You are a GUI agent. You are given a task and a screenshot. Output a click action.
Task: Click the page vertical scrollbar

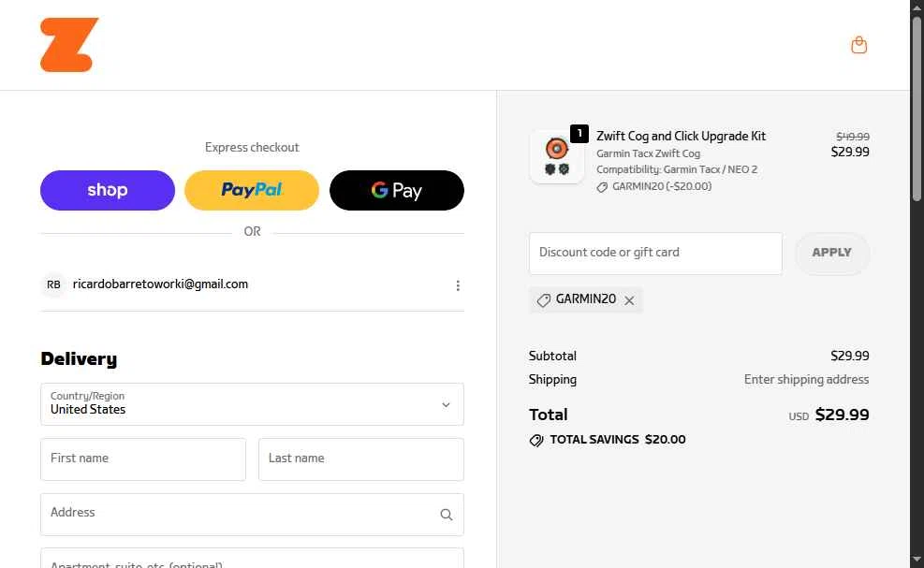pos(917,281)
